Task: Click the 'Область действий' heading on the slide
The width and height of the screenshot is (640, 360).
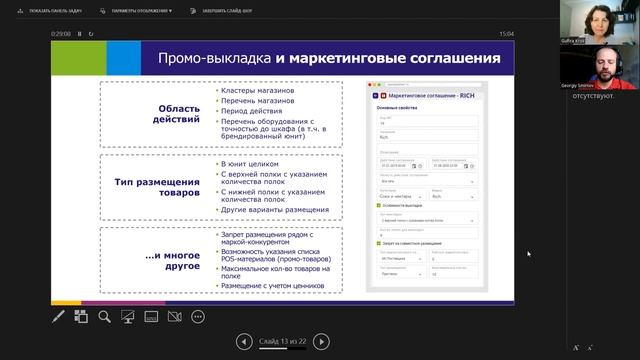Action: click(176, 114)
